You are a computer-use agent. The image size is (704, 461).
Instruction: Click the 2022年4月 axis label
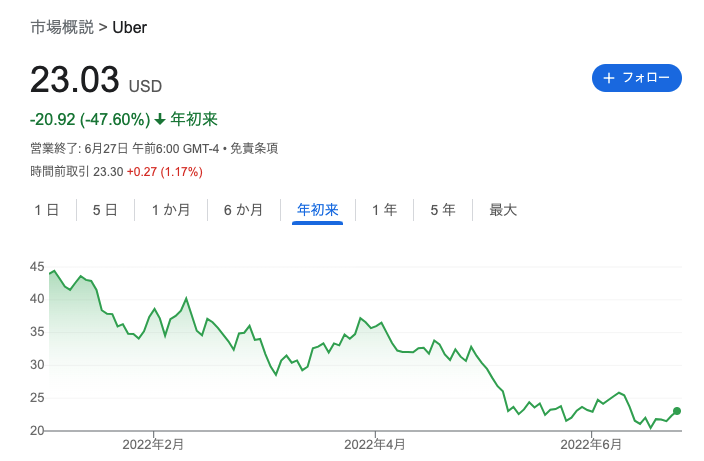tap(374, 443)
